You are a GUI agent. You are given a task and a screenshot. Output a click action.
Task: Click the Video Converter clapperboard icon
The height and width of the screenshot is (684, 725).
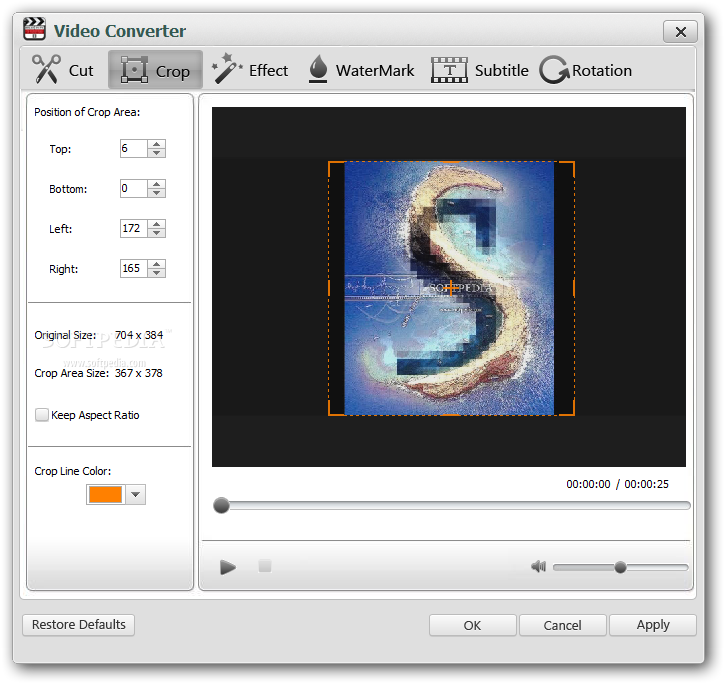[34, 29]
